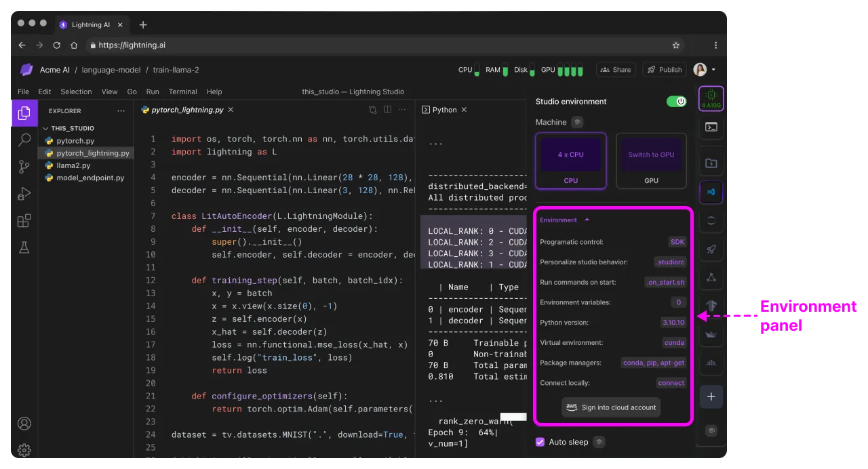
Task: Open the Run and Debug view
Action: coord(24,194)
